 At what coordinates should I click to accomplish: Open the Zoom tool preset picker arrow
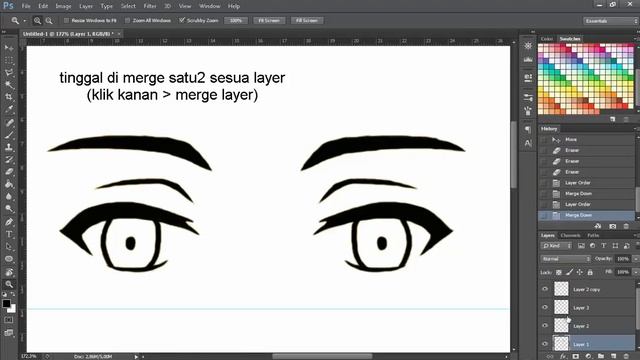click(24, 20)
